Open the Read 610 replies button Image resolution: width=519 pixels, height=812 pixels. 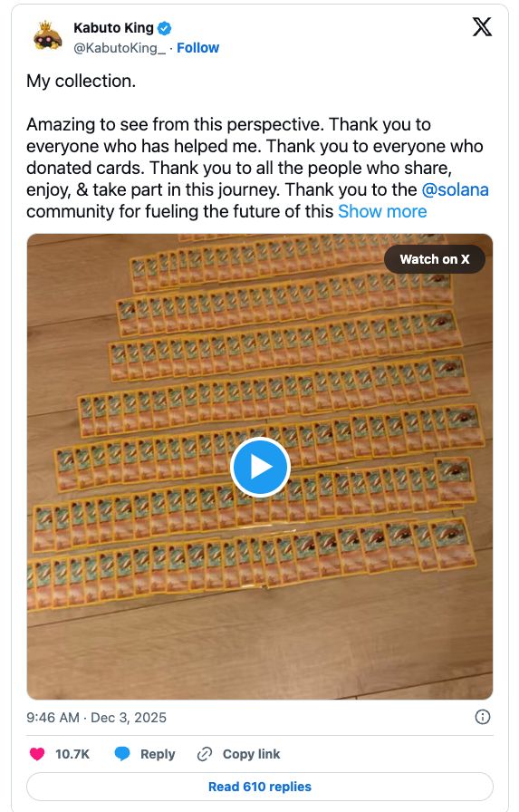[x=260, y=787]
